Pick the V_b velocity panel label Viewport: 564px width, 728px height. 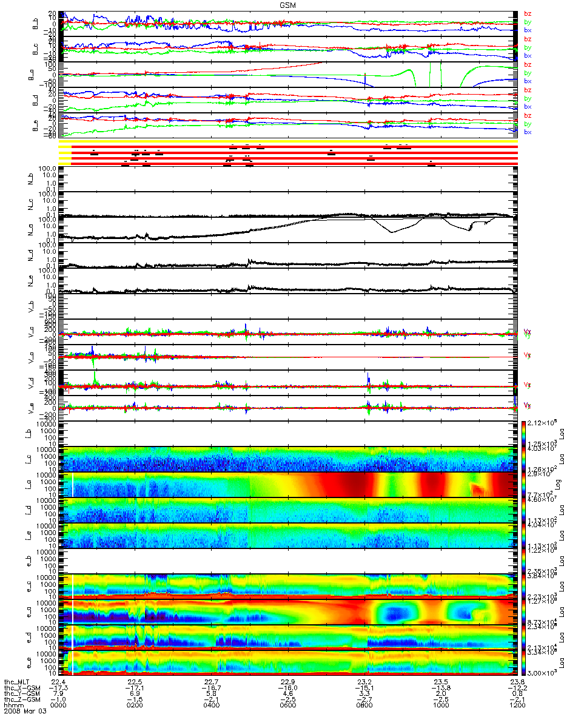click(x=32, y=306)
